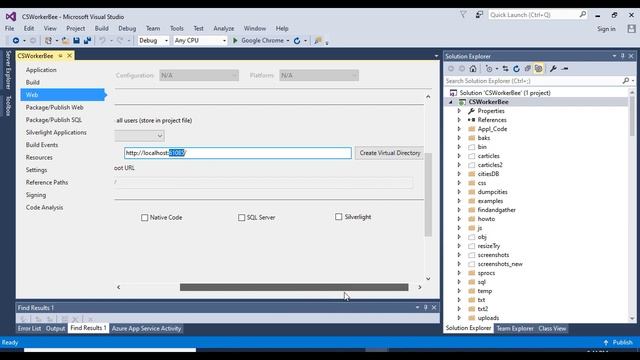Click the Save All toolbar icon
This screenshot has height=360, width=640.
(x=87, y=40)
